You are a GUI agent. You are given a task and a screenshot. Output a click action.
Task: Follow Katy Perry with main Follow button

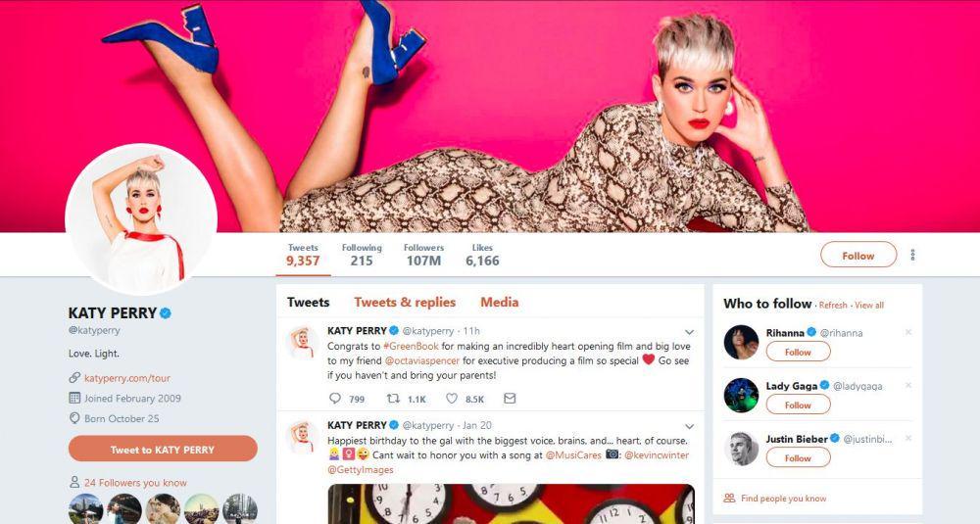pos(858,255)
